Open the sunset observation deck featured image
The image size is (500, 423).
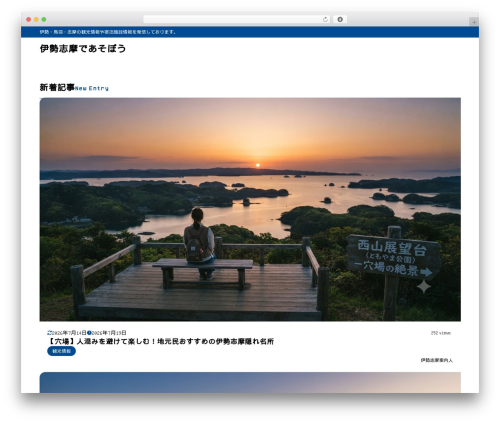click(x=250, y=209)
